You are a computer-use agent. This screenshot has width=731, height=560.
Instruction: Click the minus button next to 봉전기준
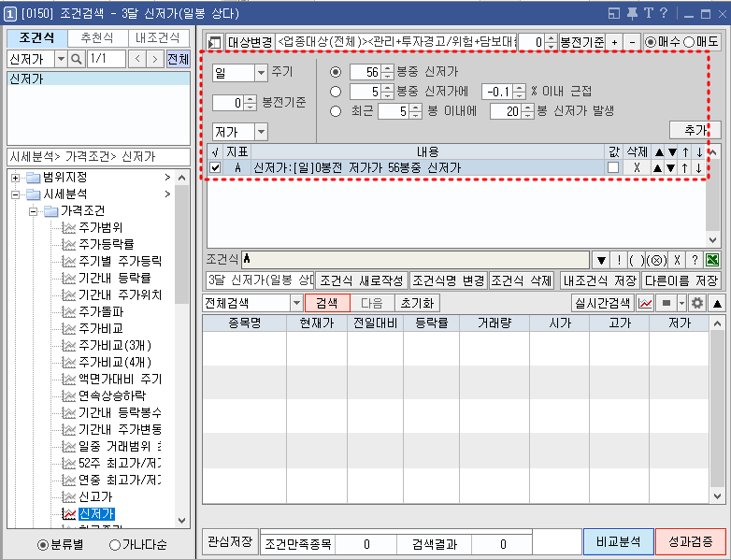tap(632, 42)
